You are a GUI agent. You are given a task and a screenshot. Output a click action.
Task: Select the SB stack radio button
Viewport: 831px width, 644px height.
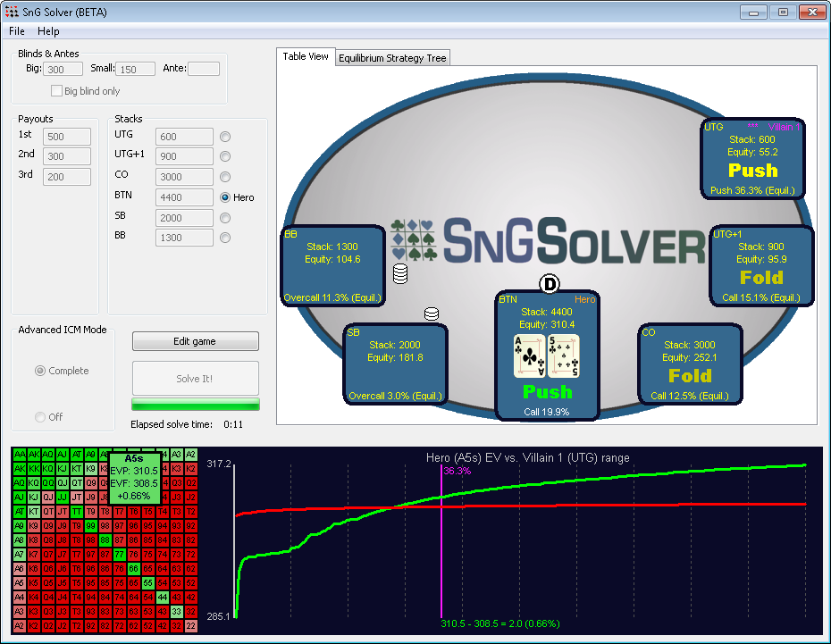[x=225, y=218]
